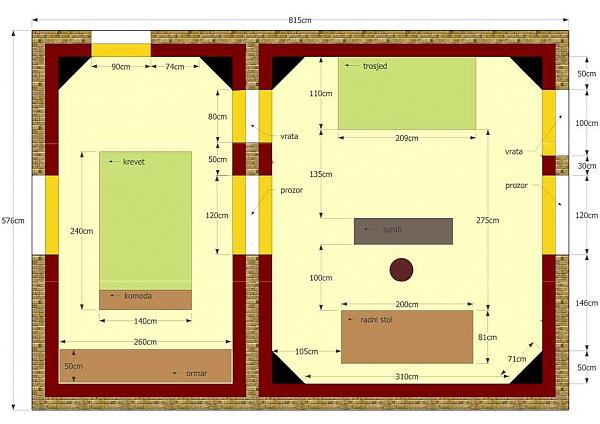Select the 74cm dimension label
Screen dimensions: 600x424
[175, 67]
